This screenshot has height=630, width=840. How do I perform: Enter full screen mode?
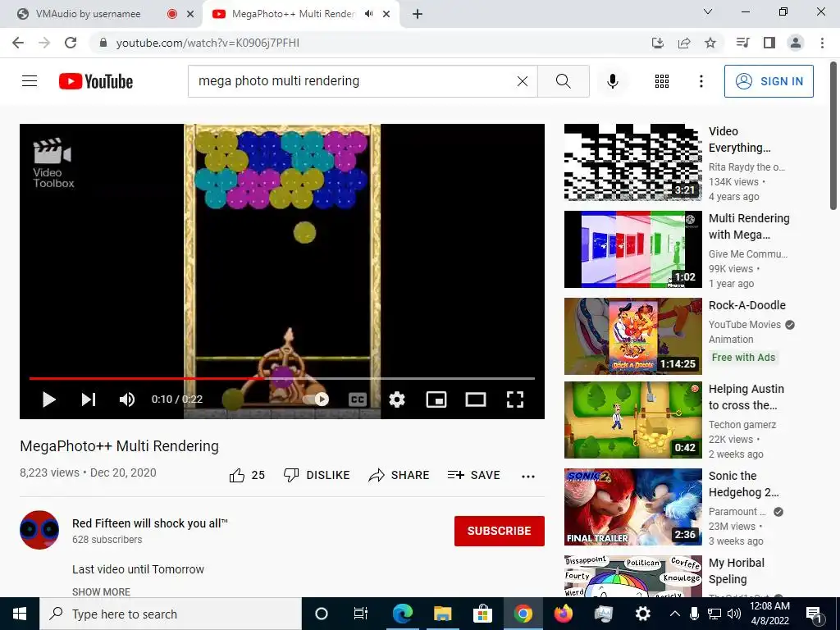tap(515, 399)
